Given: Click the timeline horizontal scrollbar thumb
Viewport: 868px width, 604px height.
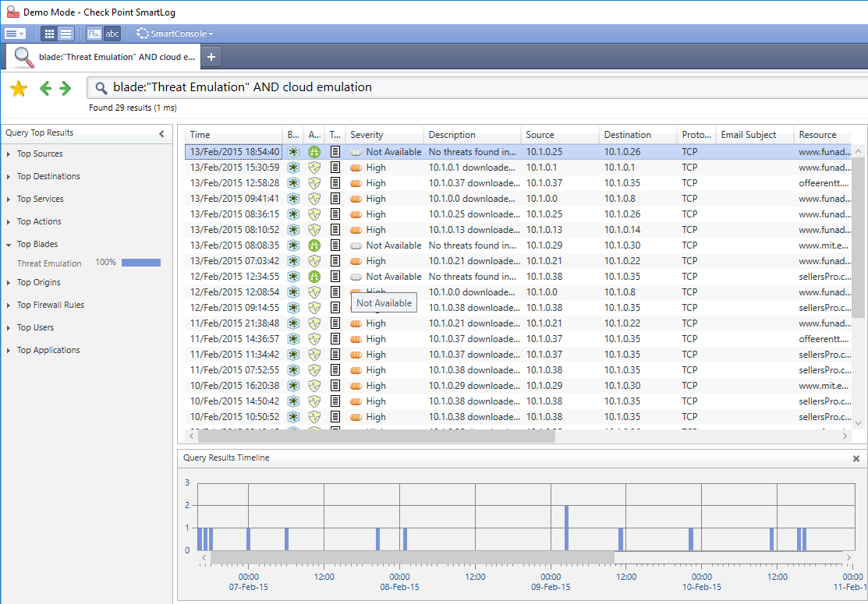Looking at the screenshot, I should (413, 557).
